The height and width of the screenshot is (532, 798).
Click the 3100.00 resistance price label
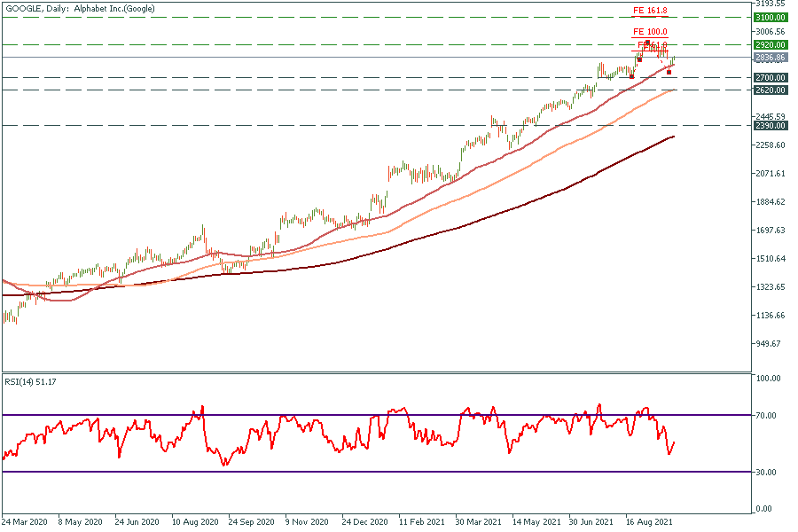point(770,18)
